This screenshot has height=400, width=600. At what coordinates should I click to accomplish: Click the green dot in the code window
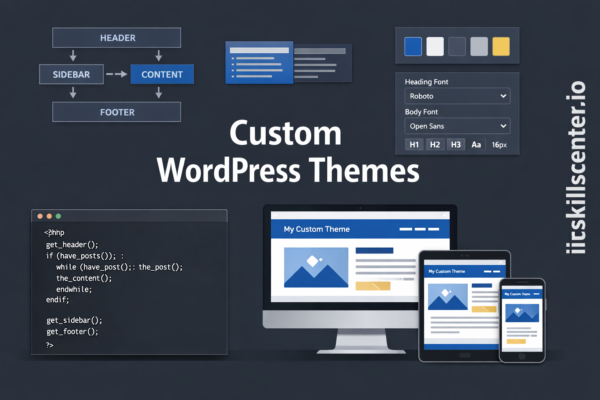click(58, 216)
